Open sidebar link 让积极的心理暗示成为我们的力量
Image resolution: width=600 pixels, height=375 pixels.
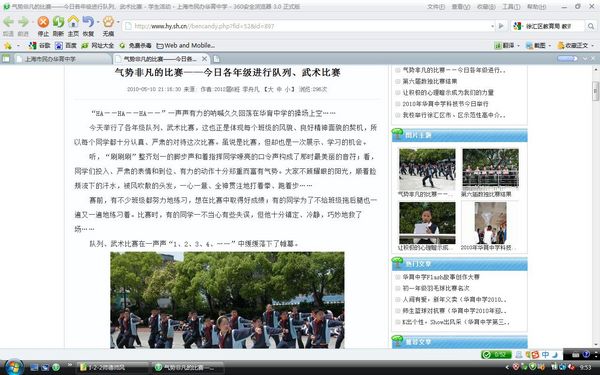[x=448, y=92]
